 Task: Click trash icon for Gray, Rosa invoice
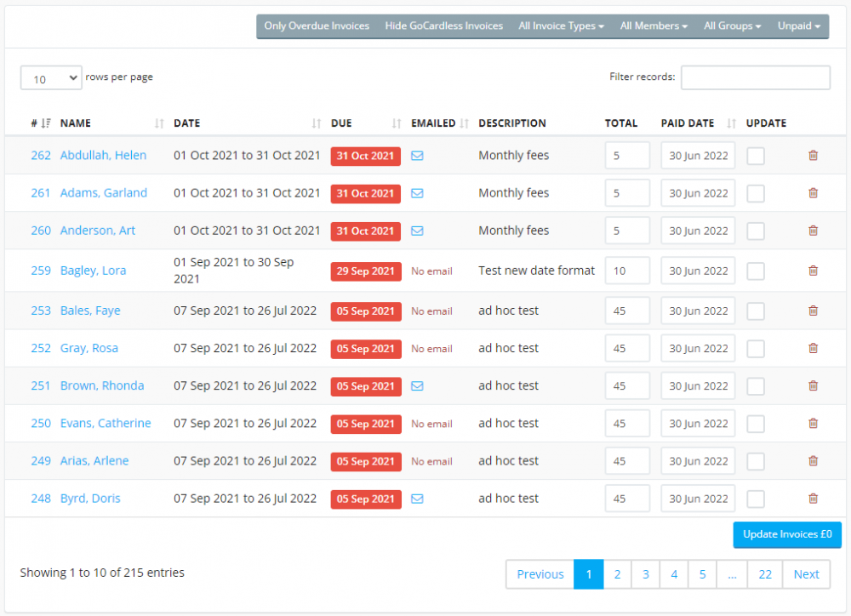[813, 348]
